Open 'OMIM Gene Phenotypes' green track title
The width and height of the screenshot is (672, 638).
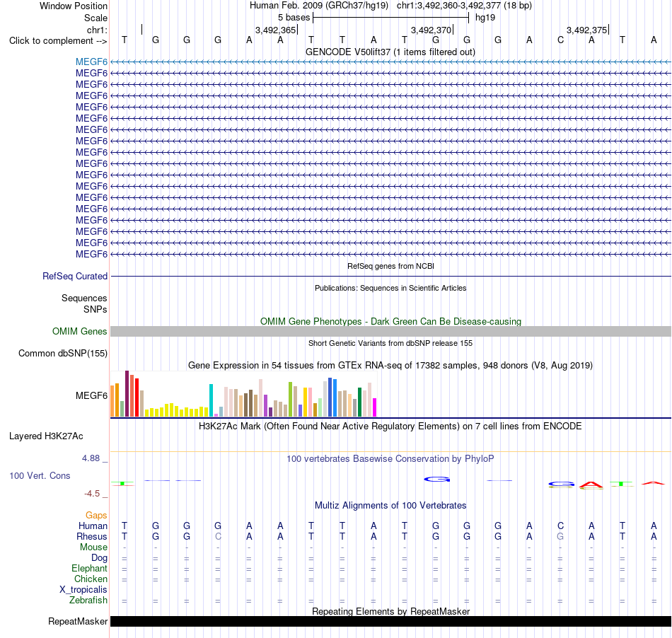click(390, 321)
